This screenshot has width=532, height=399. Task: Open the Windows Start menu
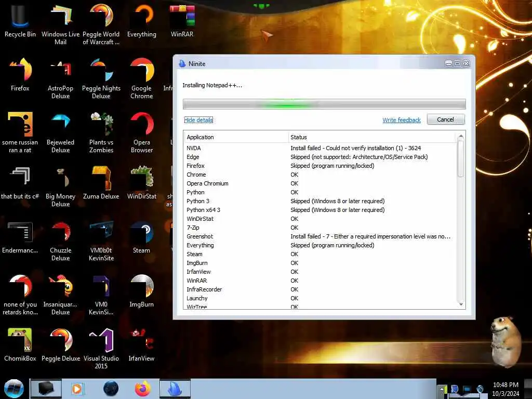point(14,389)
